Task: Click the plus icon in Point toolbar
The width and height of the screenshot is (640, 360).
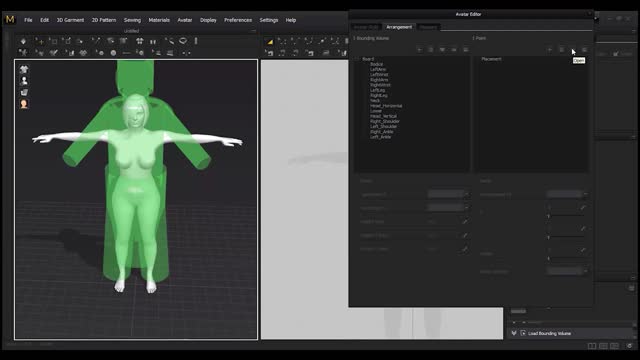Action: pos(550,50)
